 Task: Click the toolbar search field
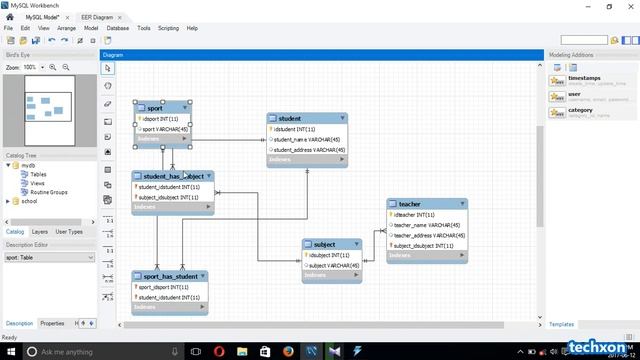coord(584,40)
